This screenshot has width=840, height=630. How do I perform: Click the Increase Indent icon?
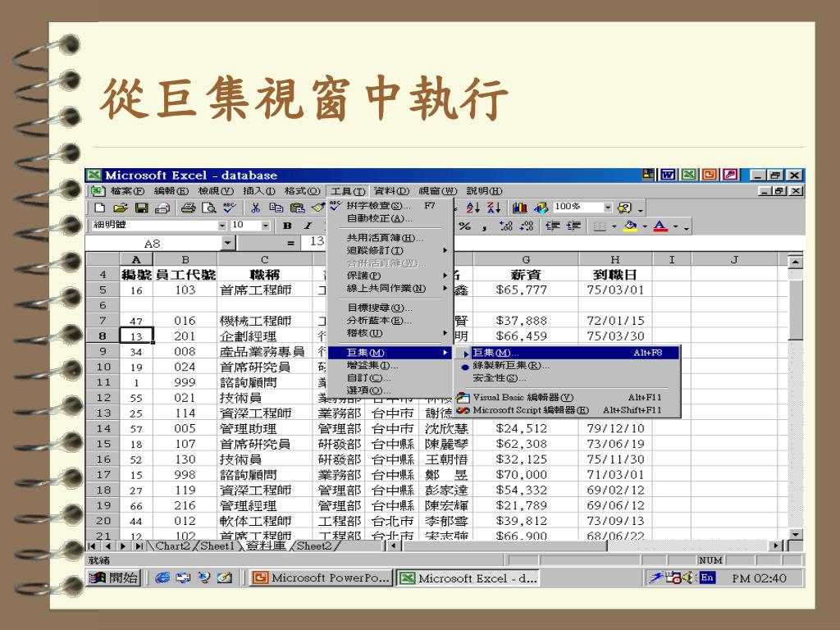[x=573, y=226]
